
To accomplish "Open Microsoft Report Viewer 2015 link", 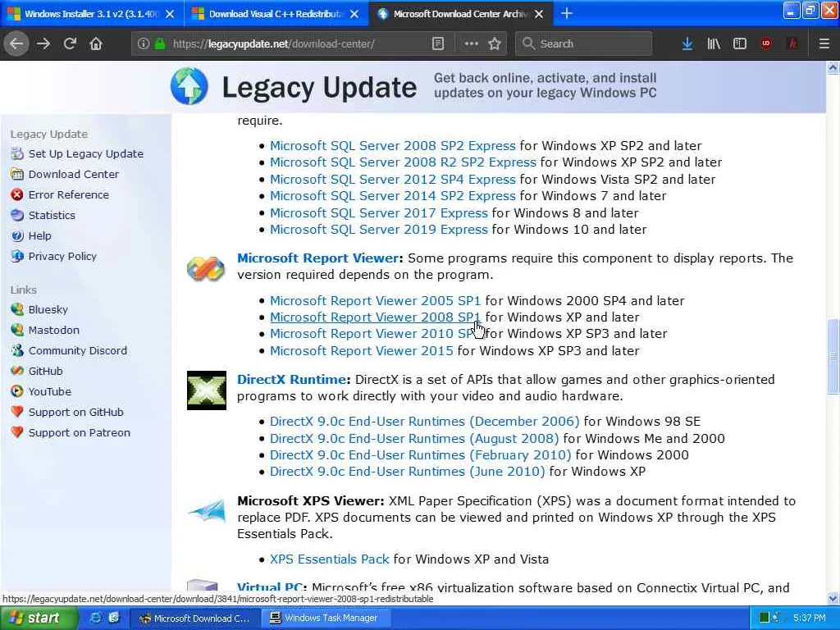I will point(362,351).
